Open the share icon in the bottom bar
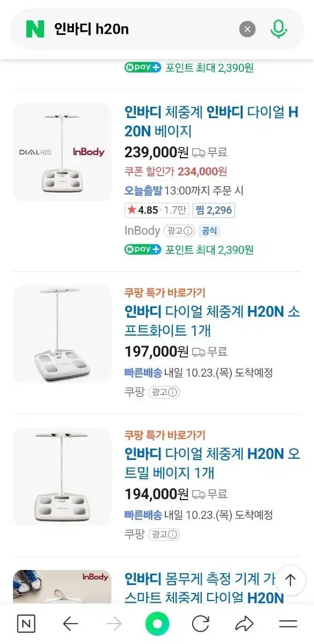 (x=245, y=624)
